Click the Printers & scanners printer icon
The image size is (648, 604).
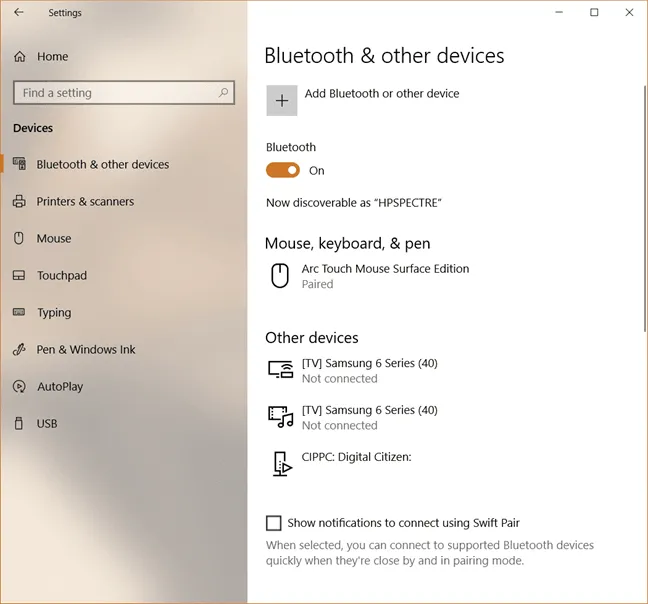[19, 202]
